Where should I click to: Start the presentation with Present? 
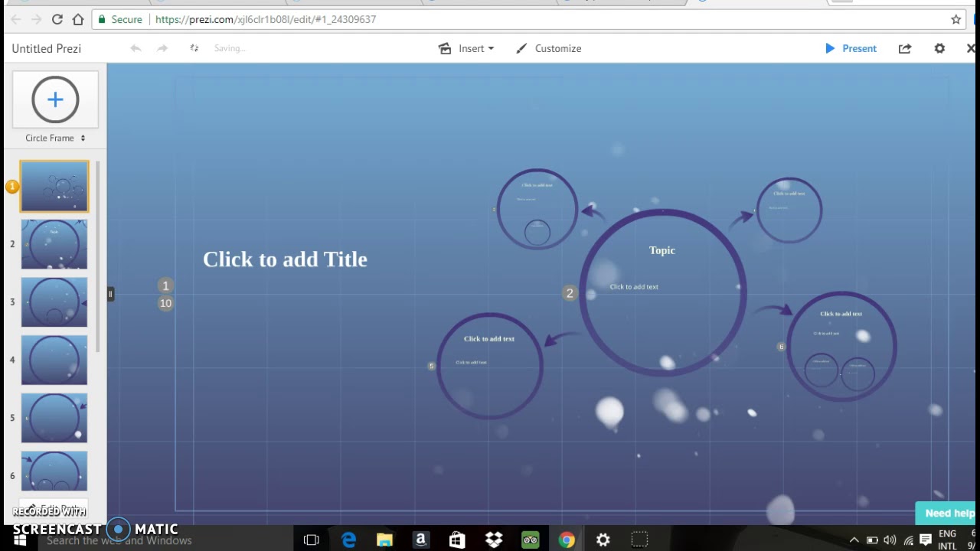851,48
